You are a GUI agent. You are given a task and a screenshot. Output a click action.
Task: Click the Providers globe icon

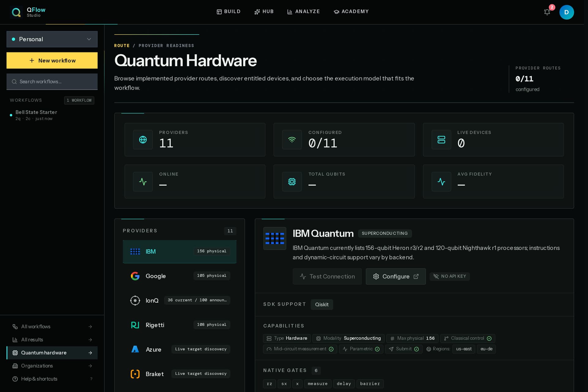point(143,140)
